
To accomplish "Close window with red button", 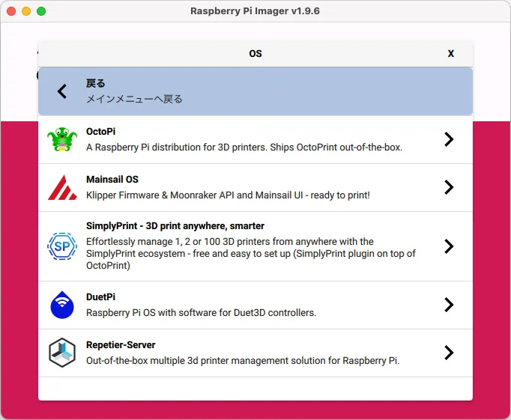I will [11, 11].
